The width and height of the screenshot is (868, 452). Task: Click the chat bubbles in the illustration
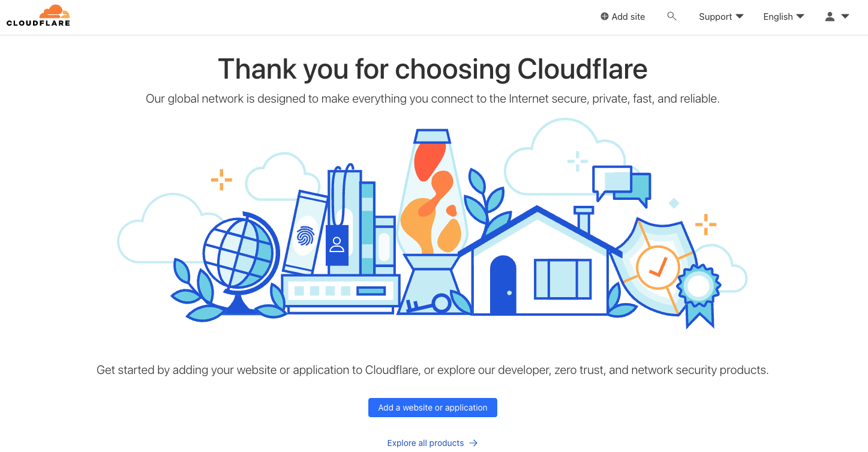[x=621, y=183]
